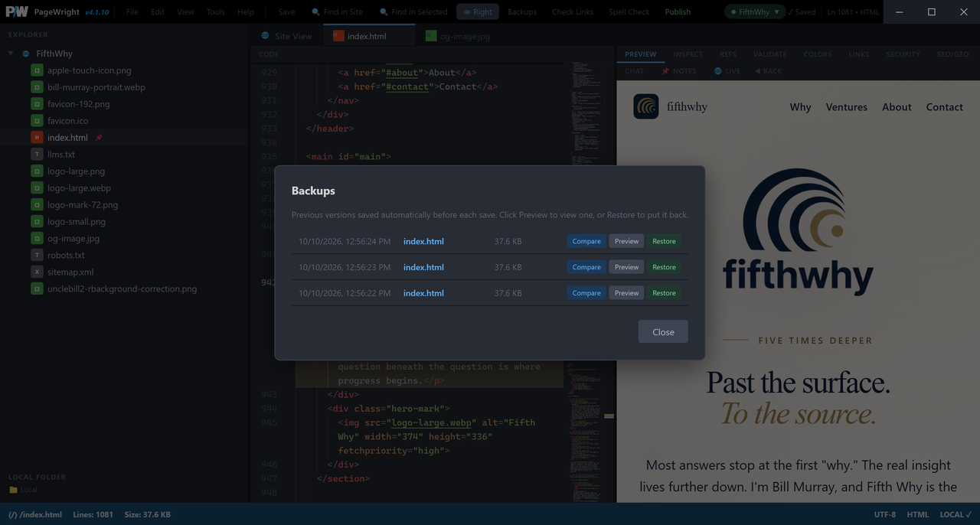Close the Backups dialog

point(663,331)
